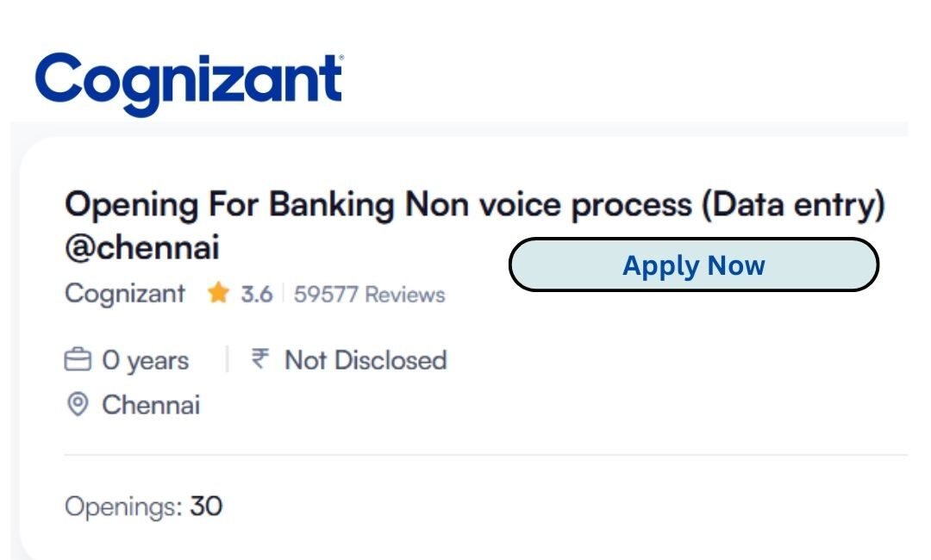Click the openings count 30
The image size is (931, 560).
click(x=206, y=506)
